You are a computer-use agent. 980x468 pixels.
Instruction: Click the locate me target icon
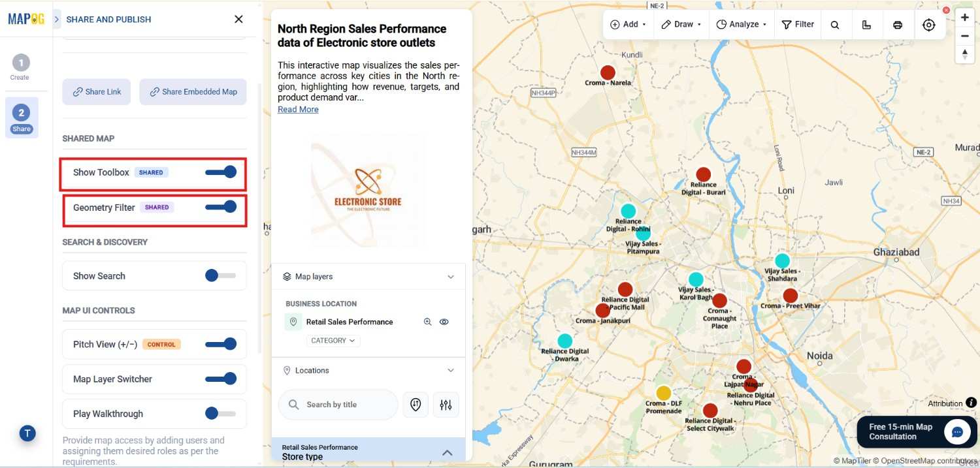click(929, 25)
